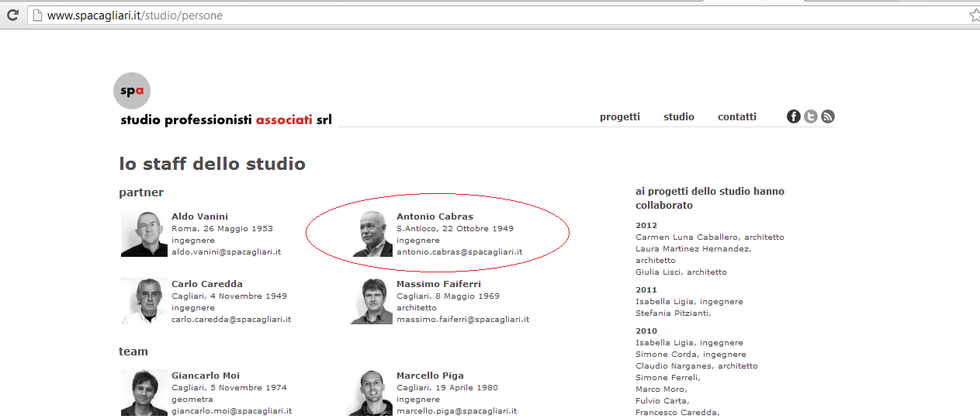Open Antonio Cabras name link
Screen dimensions: 980x419
tap(435, 216)
